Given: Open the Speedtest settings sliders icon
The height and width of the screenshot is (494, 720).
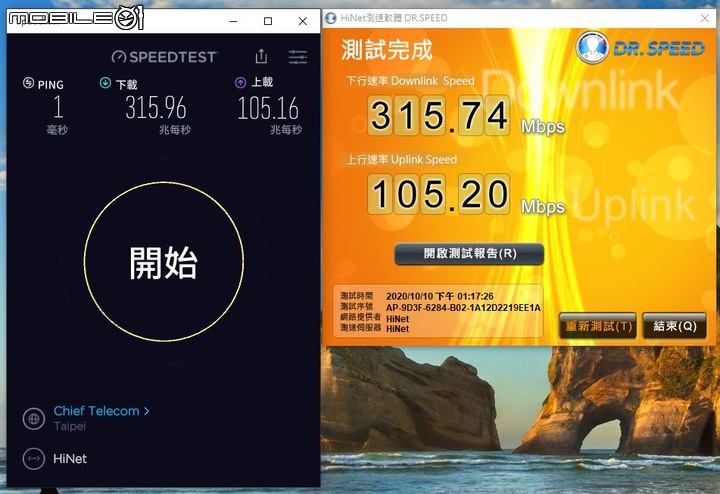Looking at the screenshot, I should click(x=298, y=57).
